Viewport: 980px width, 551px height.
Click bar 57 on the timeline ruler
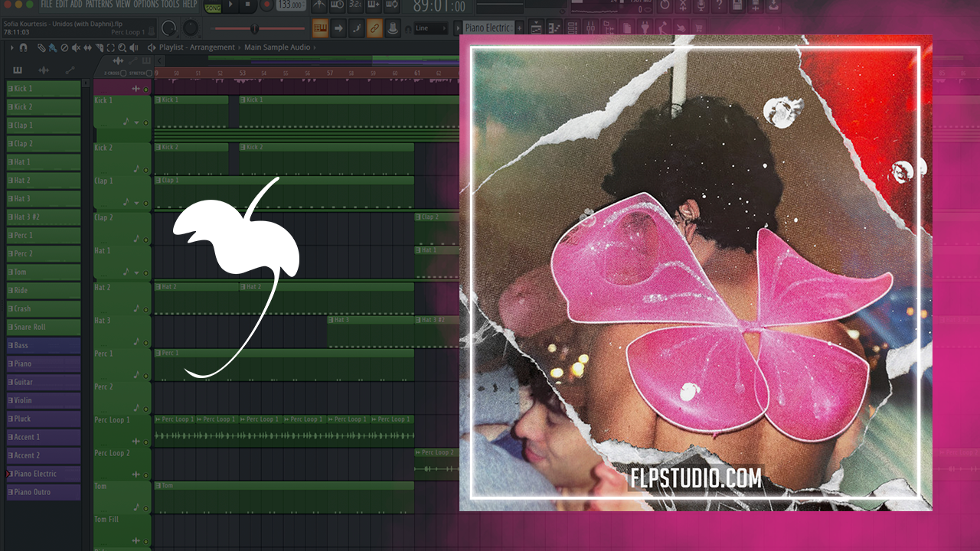[x=330, y=73]
